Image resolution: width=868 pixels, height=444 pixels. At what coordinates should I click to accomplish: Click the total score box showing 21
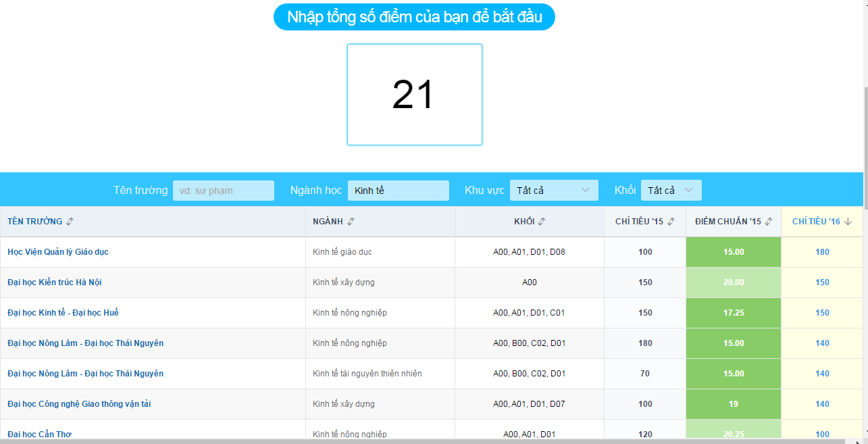pos(414,95)
